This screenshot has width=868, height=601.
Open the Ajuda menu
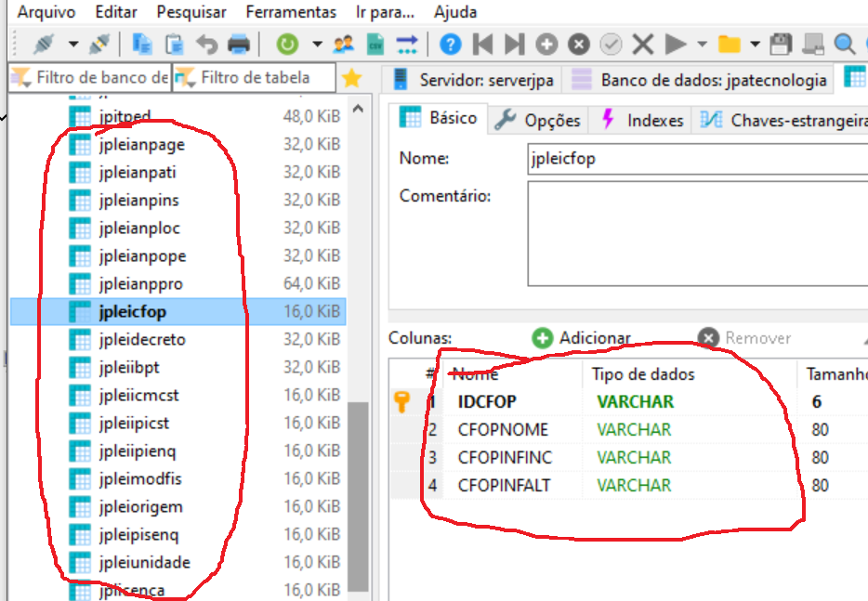point(455,12)
